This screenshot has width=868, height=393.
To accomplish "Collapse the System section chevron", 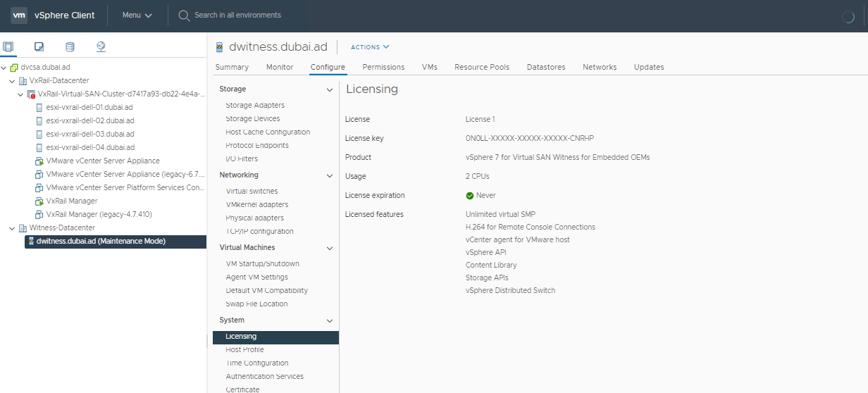I will point(329,320).
